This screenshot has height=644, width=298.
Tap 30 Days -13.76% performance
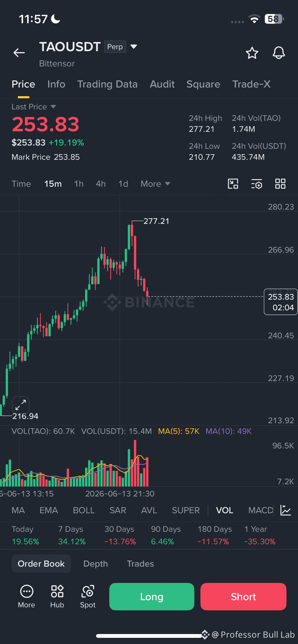click(120, 535)
